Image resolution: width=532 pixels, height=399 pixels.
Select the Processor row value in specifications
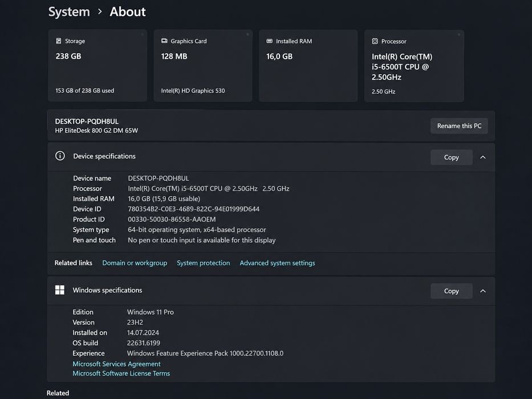pyautogui.click(x=209, y=188)
